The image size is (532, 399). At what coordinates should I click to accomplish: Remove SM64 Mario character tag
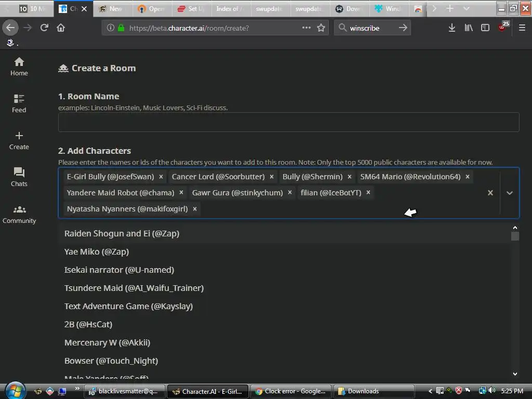tap(468, 177)
